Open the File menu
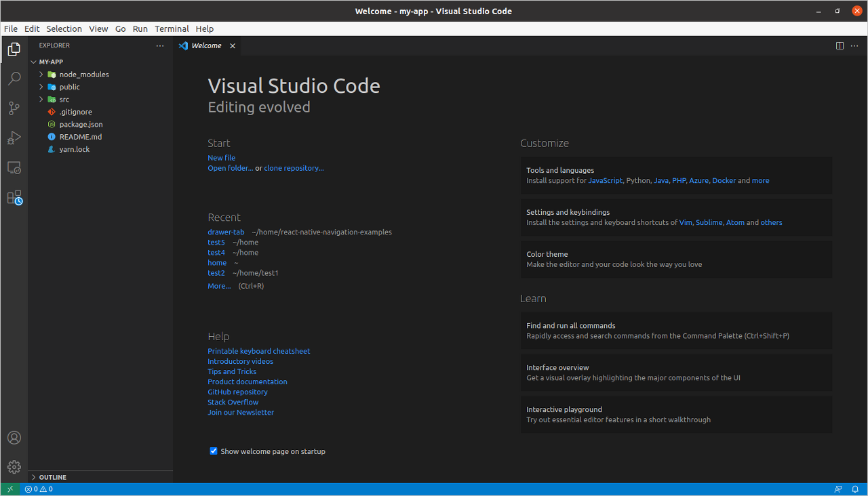The width and height of the screenshot is (868, 496). coord(11,29)
